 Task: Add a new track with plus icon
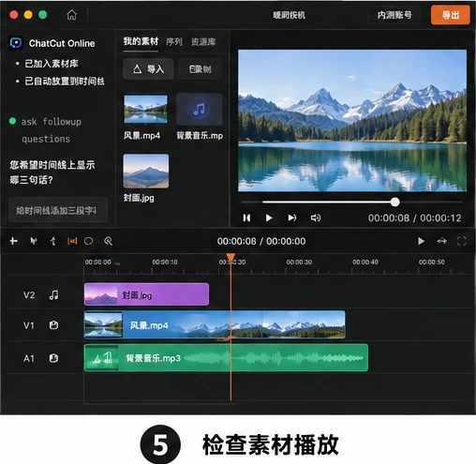point(13,241)
